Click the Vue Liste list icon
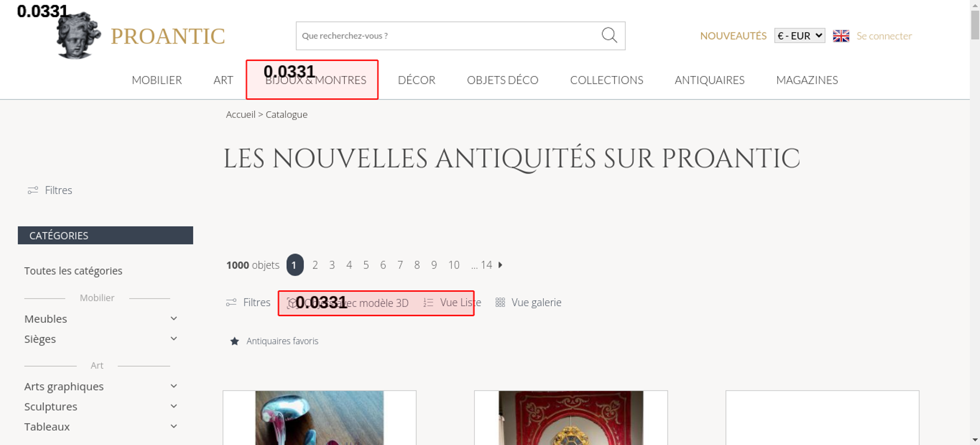Viewport: 980px width, 445px height. [x=428, y=302]
